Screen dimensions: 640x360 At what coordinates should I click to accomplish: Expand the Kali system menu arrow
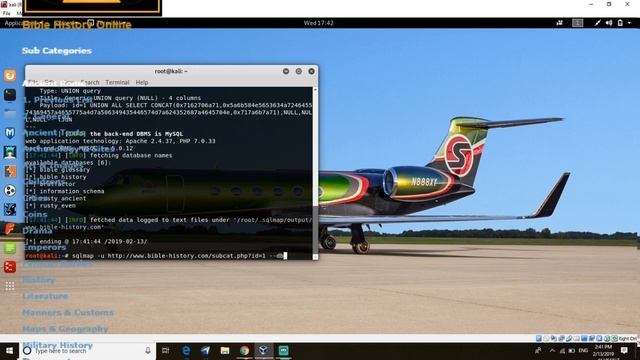pos(629,23)
